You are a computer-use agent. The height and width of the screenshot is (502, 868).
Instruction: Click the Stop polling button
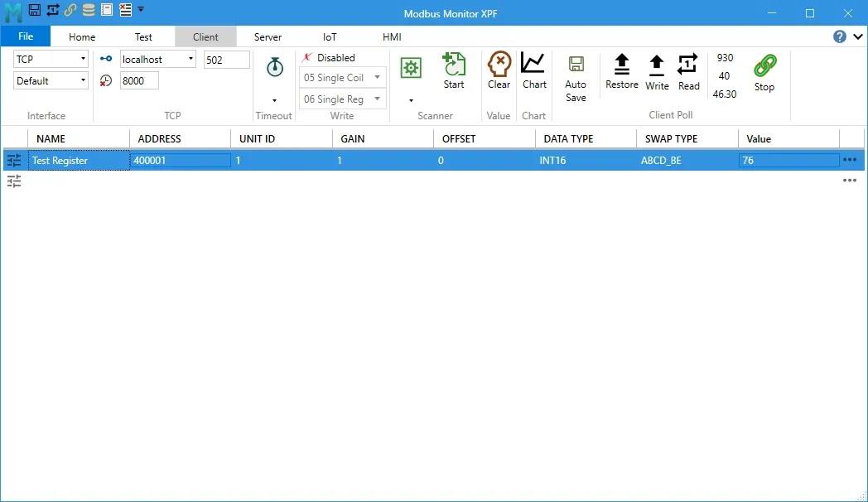(764, 73)
